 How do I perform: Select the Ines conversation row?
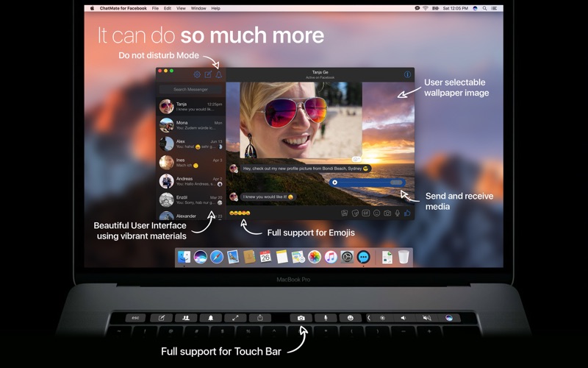[190, 163]
